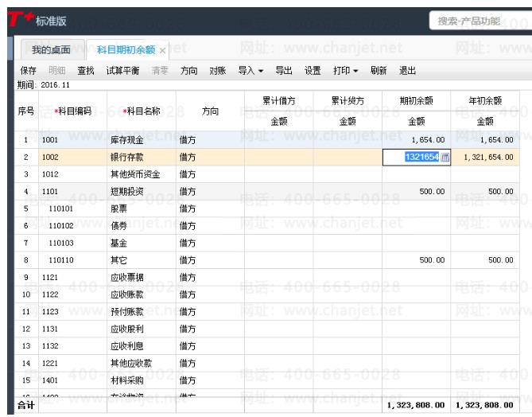The height and width of the screenshot is (417, 532).
Task: Click 对账 in the toolbar
Action: pyautogui.click(x=218, y=71)
